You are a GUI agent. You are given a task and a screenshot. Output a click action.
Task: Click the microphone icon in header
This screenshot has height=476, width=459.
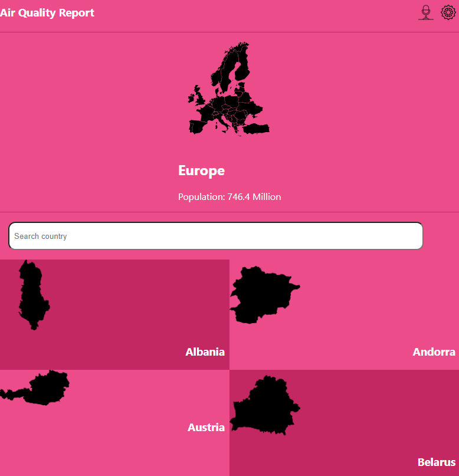coord(425,12)
